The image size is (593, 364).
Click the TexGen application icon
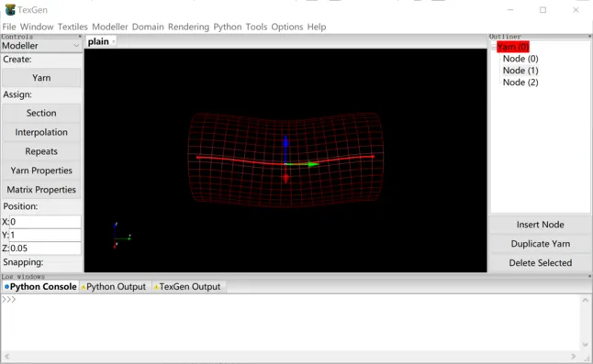tap(10, 10)
